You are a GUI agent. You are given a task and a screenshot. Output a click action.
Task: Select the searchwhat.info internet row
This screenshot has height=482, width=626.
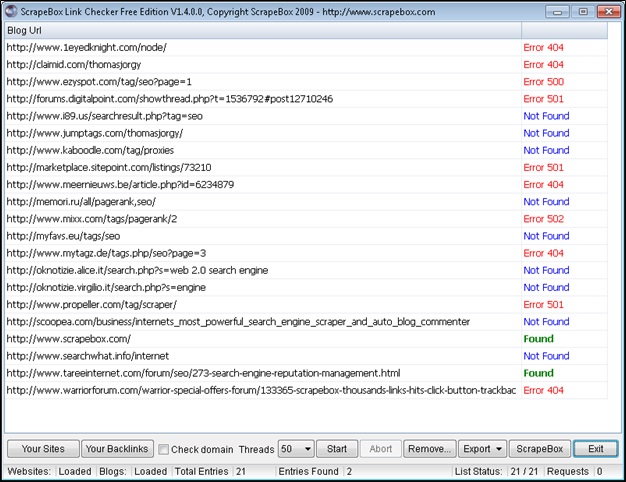pyautogui.click(x=306, y=357)
